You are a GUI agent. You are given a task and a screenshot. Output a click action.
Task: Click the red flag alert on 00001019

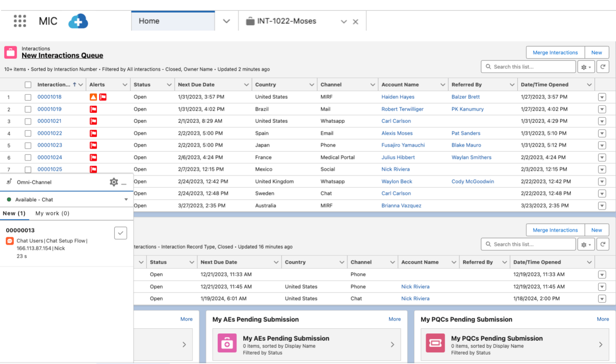click(x=93, y=109)
